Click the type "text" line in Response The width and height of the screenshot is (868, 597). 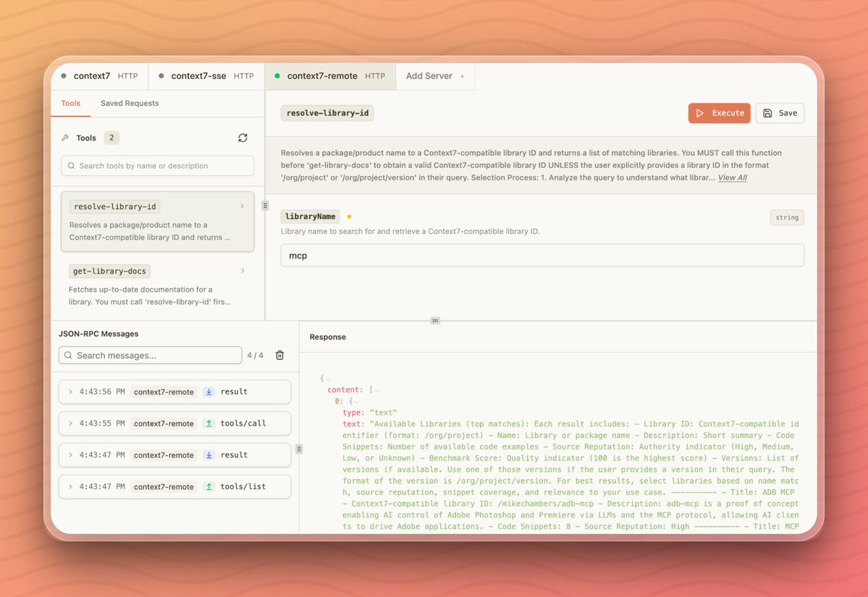(370, 412)
